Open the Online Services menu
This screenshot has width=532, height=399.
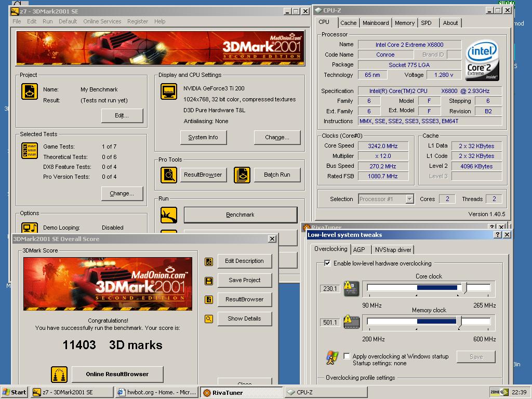[102, 21]
